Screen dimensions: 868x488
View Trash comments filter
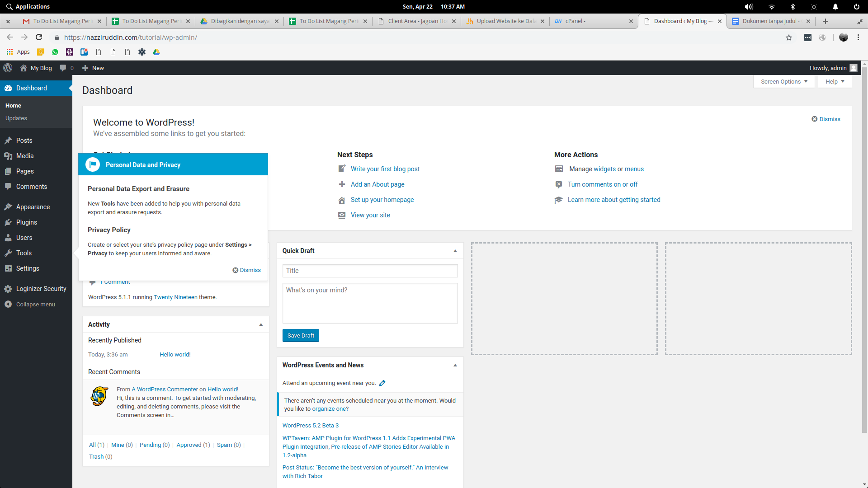click(x=96, y=457)
